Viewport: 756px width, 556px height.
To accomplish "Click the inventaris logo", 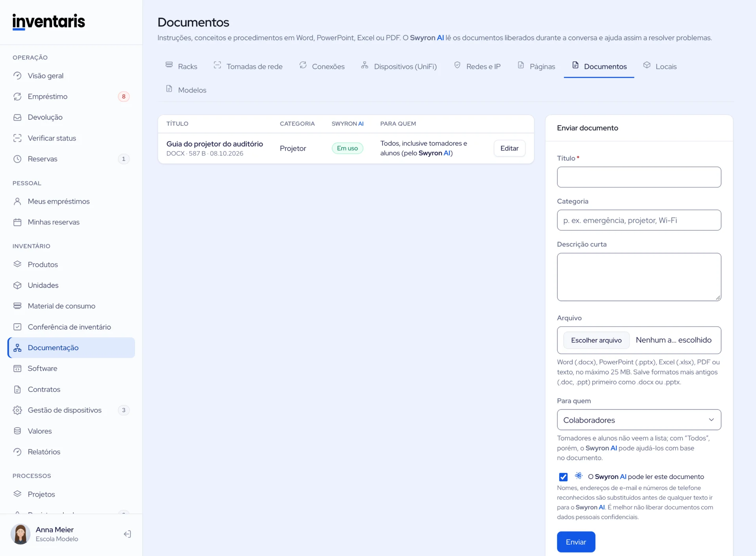I will point(49,22).
